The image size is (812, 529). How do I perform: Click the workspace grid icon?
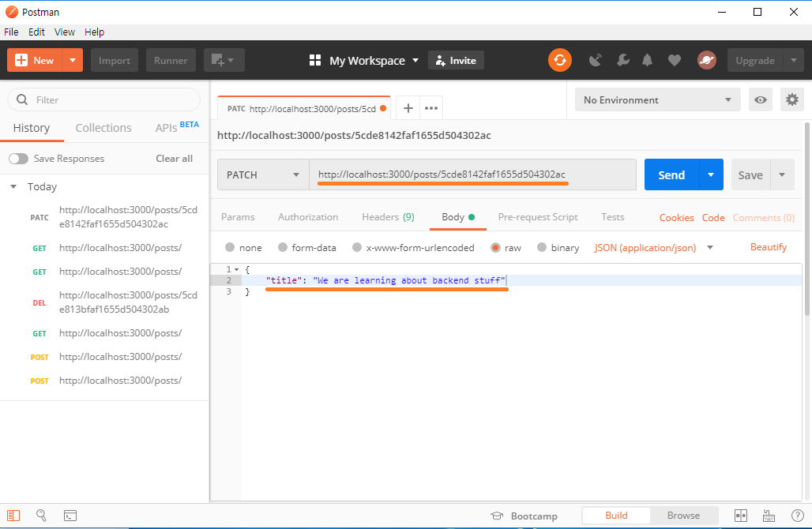pos(315,61)
